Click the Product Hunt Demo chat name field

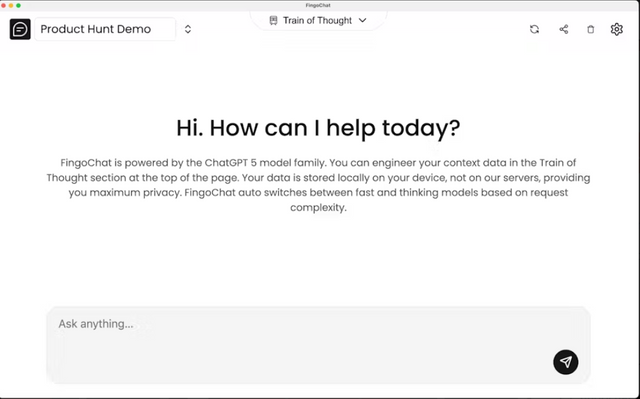(105, 29)
